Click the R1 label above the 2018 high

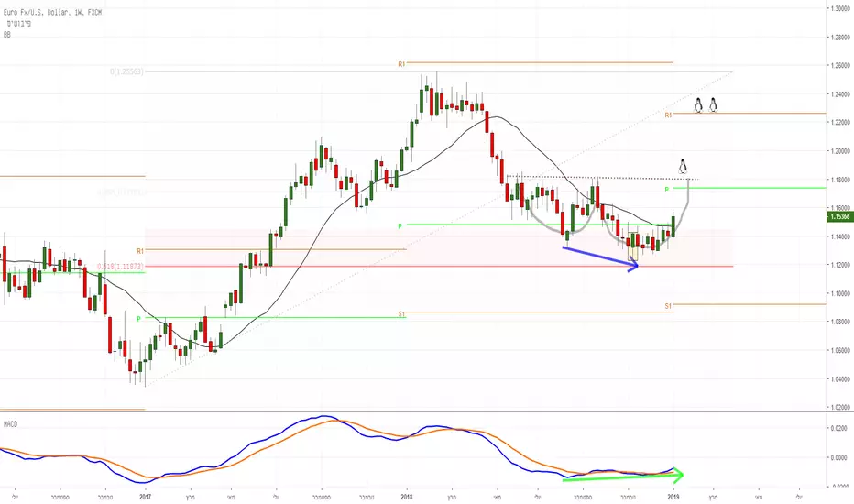401,64
